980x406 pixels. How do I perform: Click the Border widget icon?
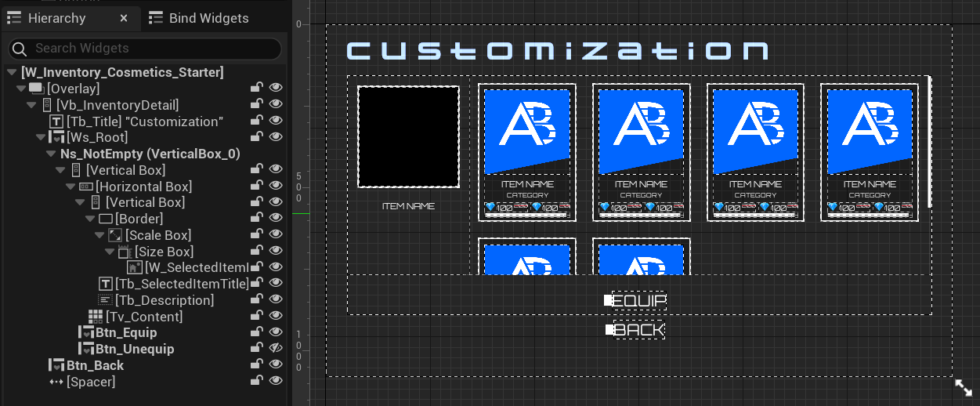click(106, 219)
